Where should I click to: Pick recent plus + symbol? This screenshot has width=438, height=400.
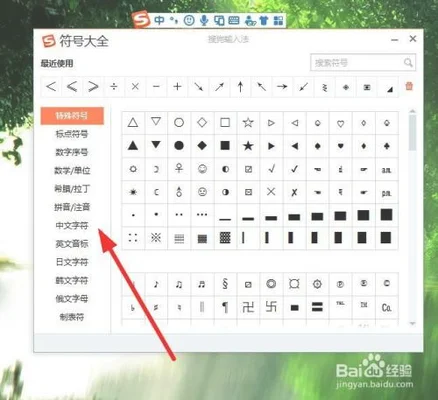click(177, 87)
